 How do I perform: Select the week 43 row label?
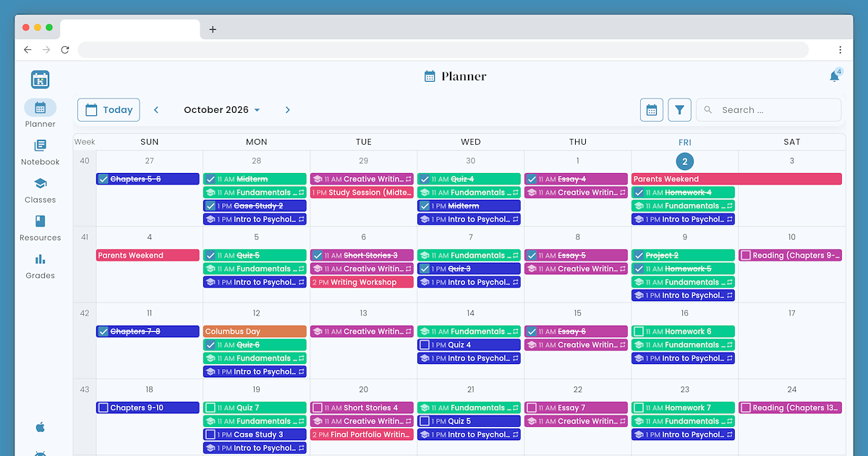tap(85, 389)
